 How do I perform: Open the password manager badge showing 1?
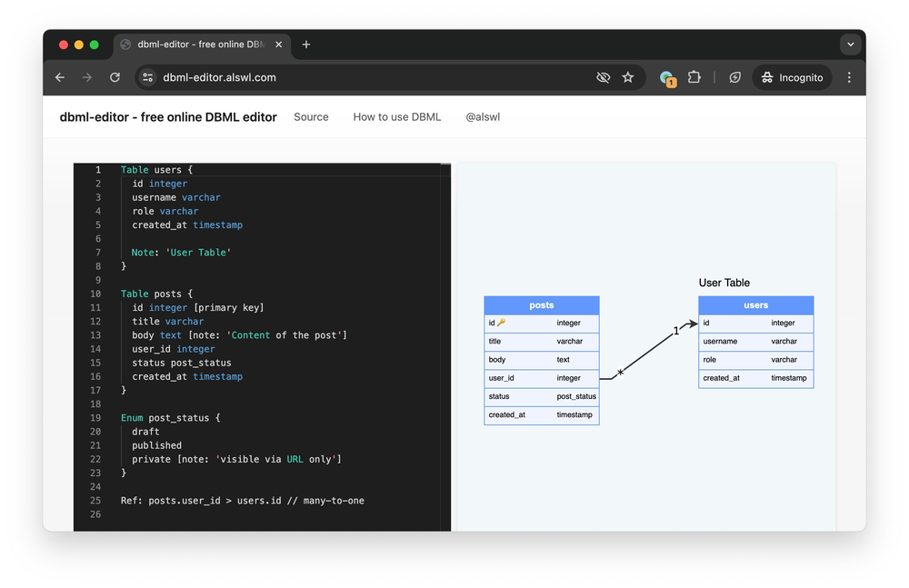(665, 77)
